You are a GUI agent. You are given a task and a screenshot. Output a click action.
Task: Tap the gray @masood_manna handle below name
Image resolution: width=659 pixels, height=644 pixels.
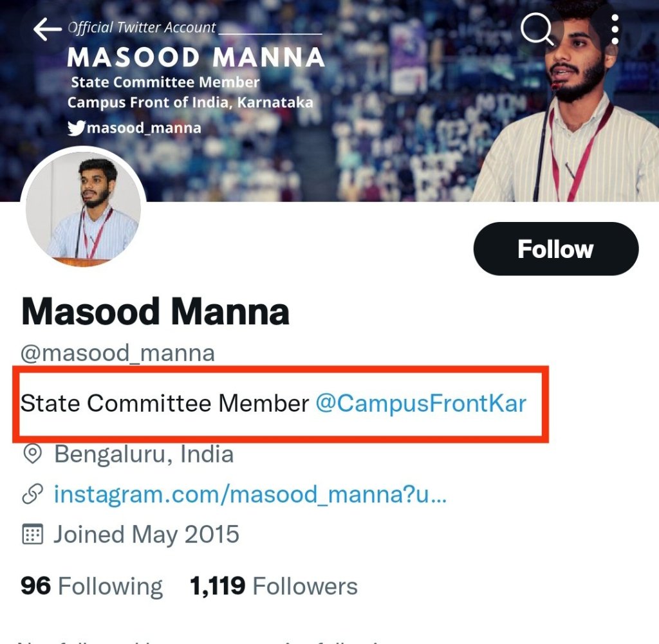click(x=118, y=353)
